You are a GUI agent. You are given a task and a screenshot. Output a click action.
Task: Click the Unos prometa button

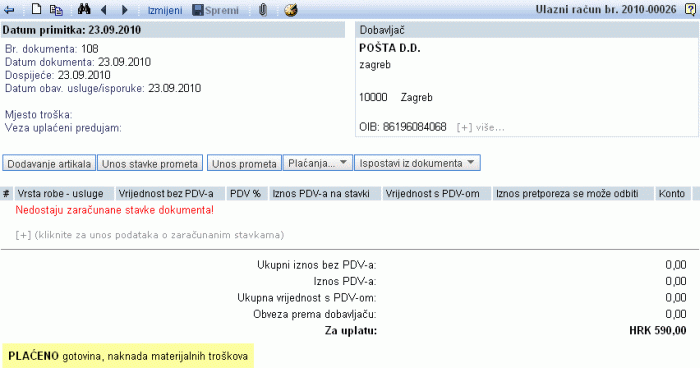pos(244,163)
